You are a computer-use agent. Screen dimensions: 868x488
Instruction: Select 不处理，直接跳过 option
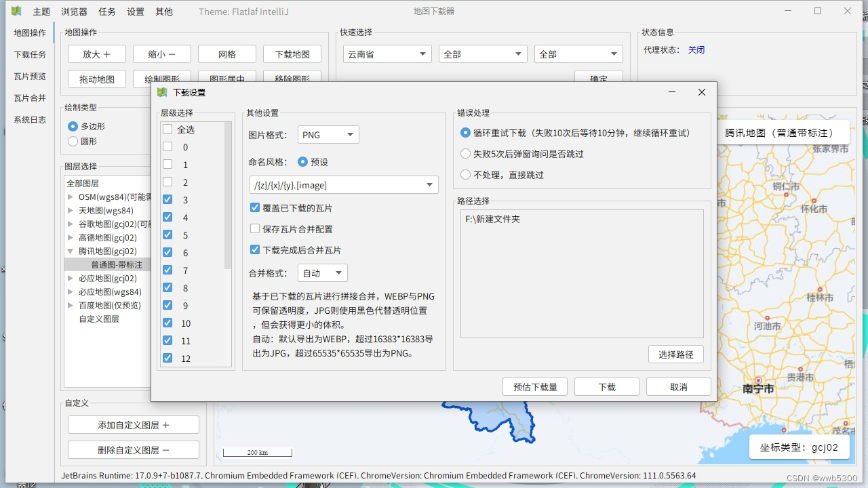click(465, 175)
